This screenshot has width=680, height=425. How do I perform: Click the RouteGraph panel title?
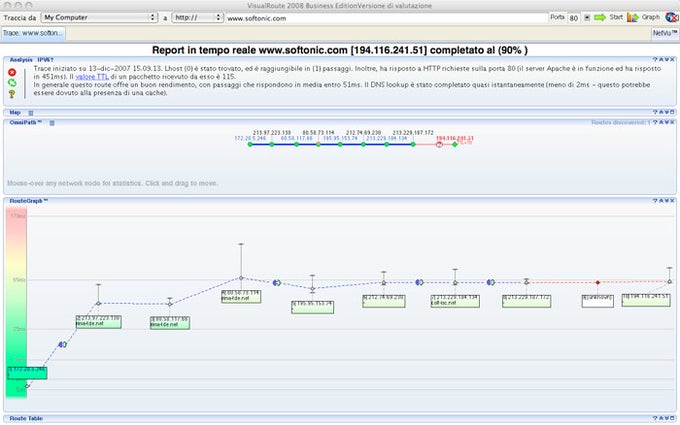(29, 201)
